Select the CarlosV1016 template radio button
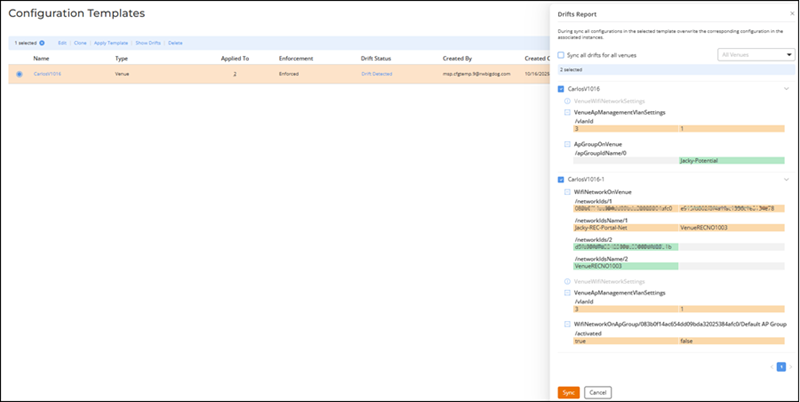The height and width of the screenshot is (402, 800). [x=20, y=74]
